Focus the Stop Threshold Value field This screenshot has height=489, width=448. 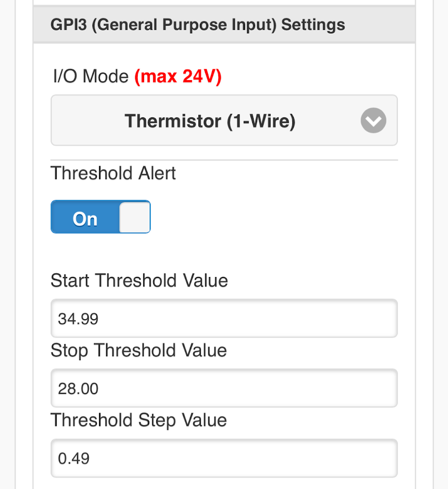tap(224, 388)
